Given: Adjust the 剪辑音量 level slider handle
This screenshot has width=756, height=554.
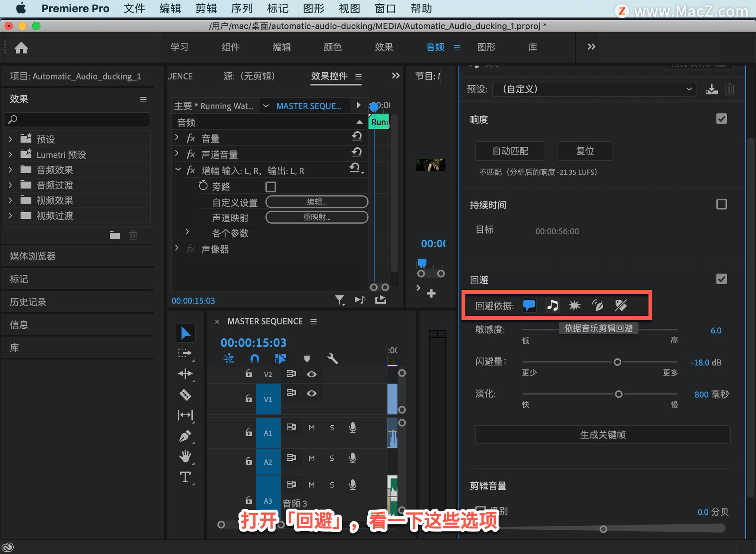Looking at the screenshot, I should click(x=603, y=529).
